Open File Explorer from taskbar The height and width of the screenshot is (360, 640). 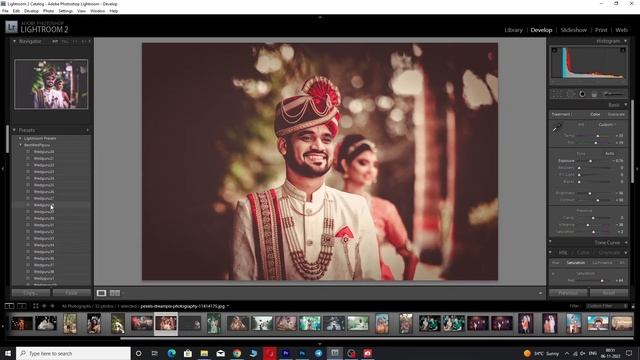click(x=204, y=353)
